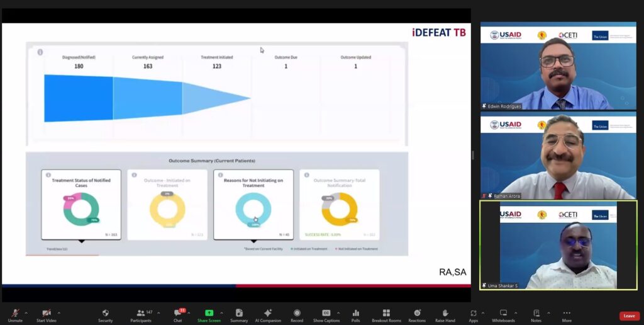This screenshot has height=325, width=644.
Task: Click the Start Video camera icon
Action: [46, 313]
